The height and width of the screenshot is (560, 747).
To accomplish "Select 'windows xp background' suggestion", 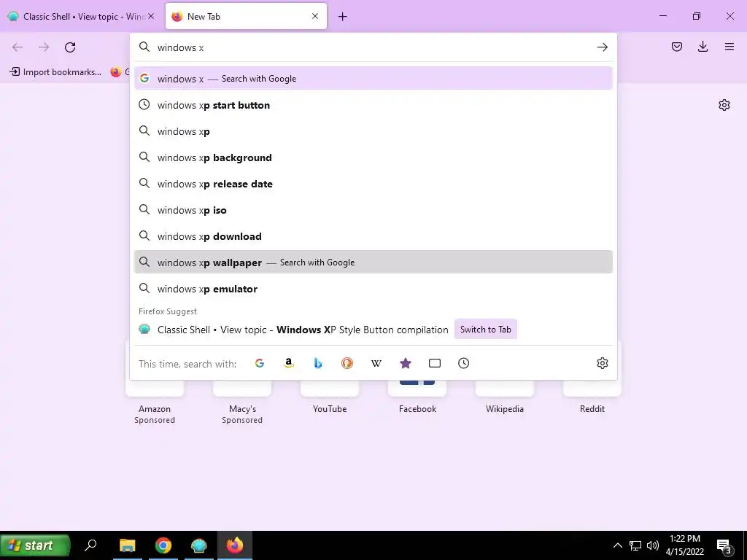I will click(373, 157).
